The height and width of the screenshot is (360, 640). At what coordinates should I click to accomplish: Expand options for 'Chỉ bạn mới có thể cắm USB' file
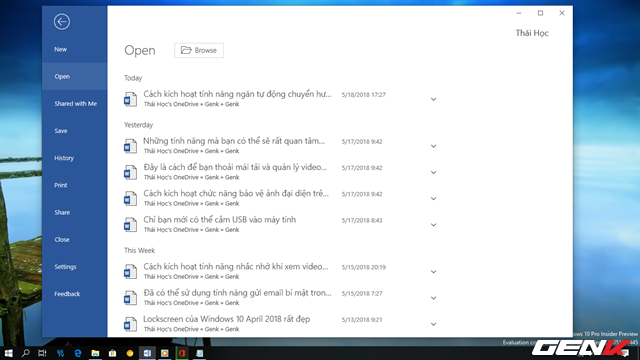click(x=433, y=225)
